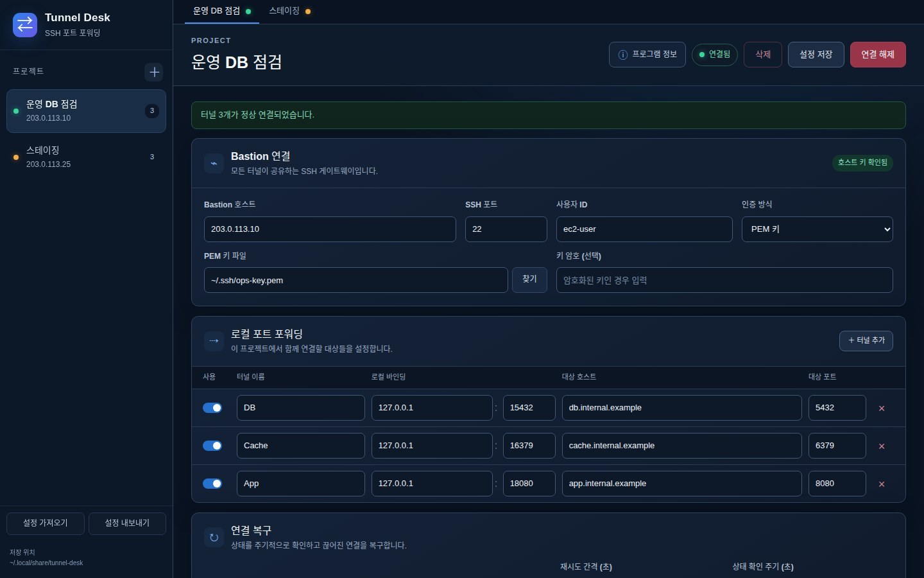Viewport: 924px width, 578px height.
Task: Open 프로그램 정보
Action: (647, 55)
